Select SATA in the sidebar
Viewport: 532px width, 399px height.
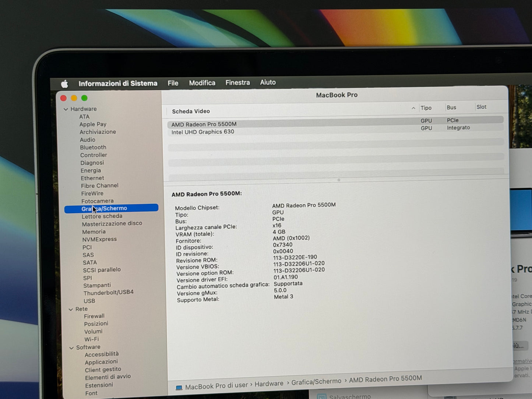pyautogui.click(x=90, y=262)
